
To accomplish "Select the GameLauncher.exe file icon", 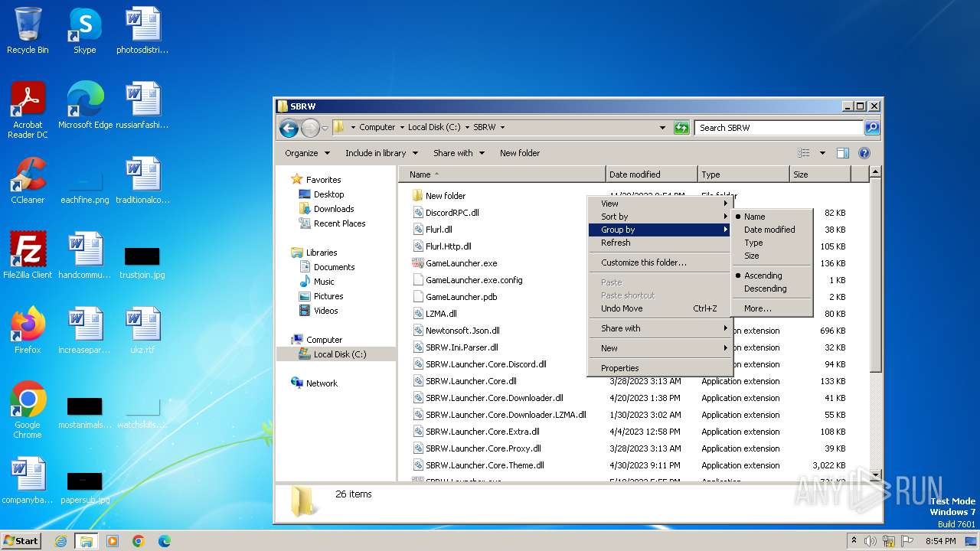I will tap(418, 263).
